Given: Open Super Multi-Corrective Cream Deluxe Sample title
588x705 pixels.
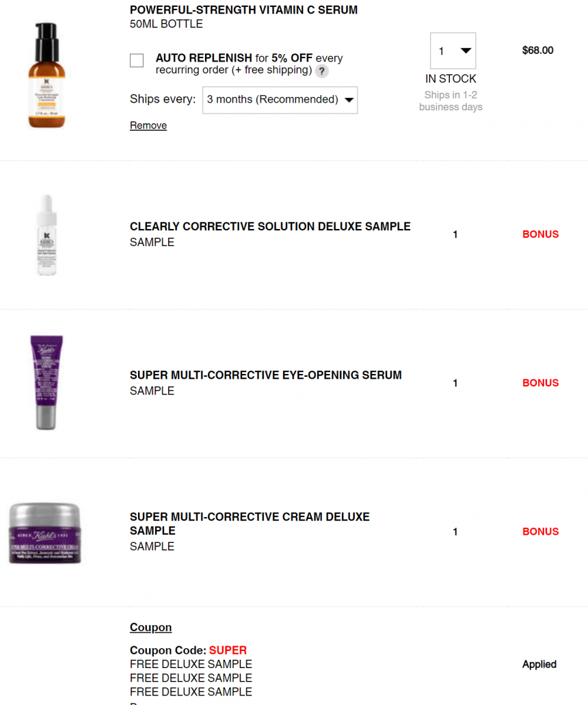Looking at the screenshot, I should pyautogui.click(x=250, y=524).
